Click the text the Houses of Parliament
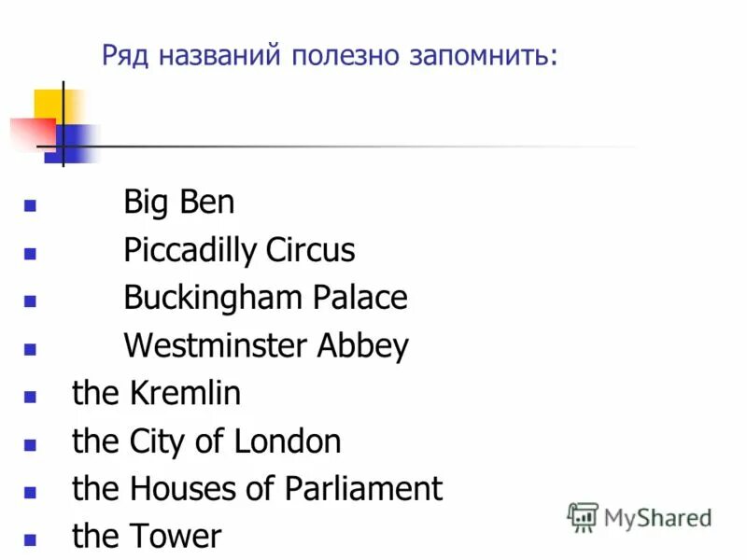747x560 pixels. click(258, 488)
